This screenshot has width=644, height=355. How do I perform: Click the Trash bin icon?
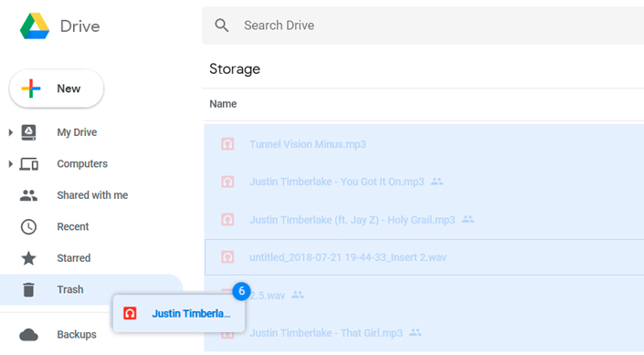click(28, 289)
